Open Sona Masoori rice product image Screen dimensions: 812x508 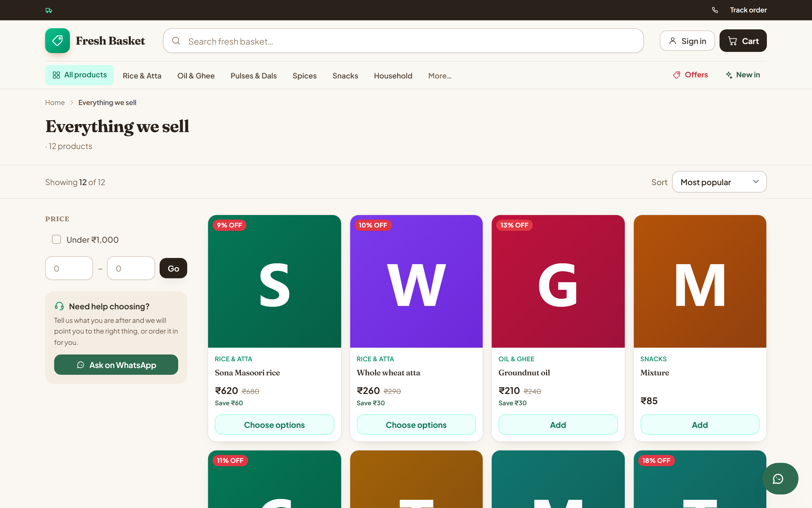274,281
